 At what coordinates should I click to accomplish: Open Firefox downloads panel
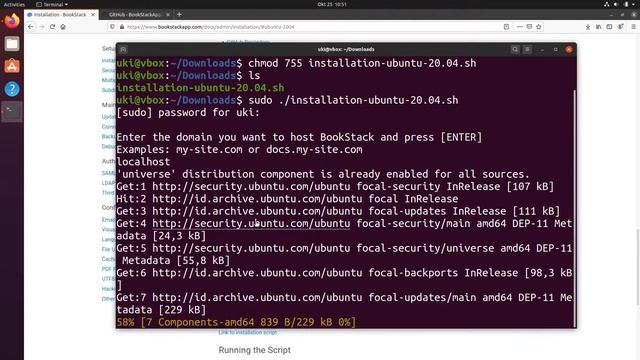pyautogui.click(x=588, y=27)
